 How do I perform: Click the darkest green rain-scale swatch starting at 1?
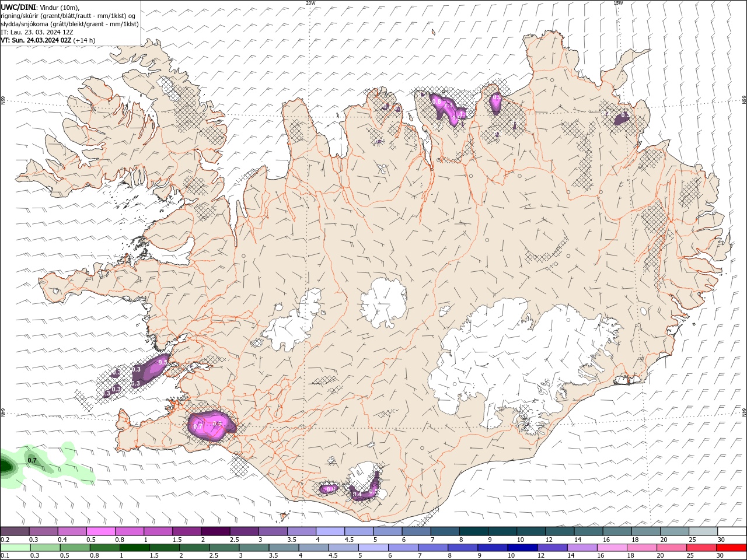135,548
